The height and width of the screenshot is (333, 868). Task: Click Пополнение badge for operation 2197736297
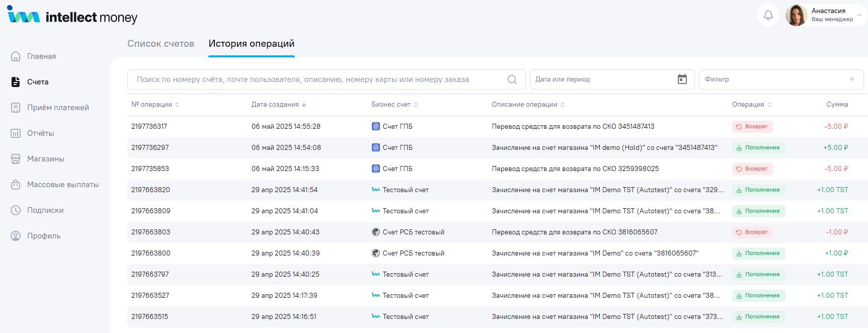758,148
